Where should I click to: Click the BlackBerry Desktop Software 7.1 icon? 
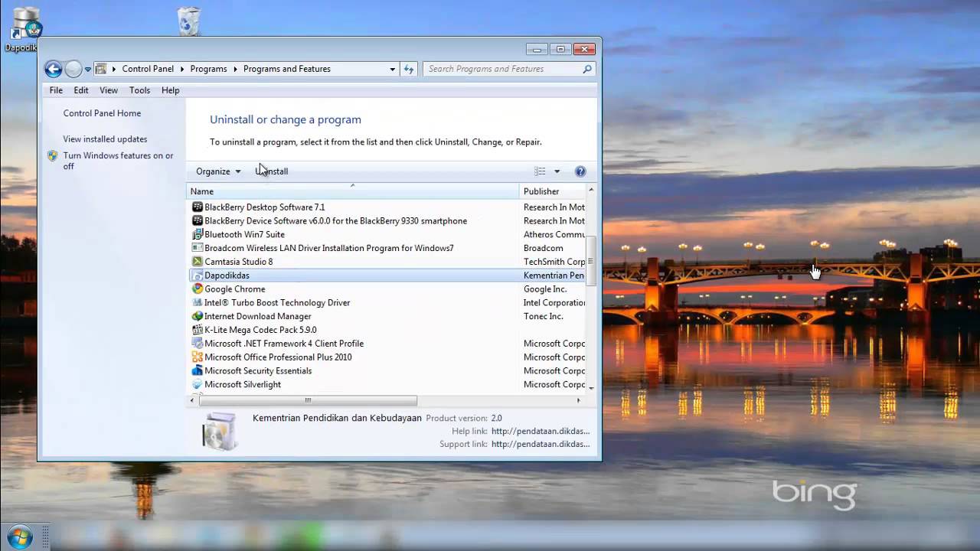[x=198, y=207]
